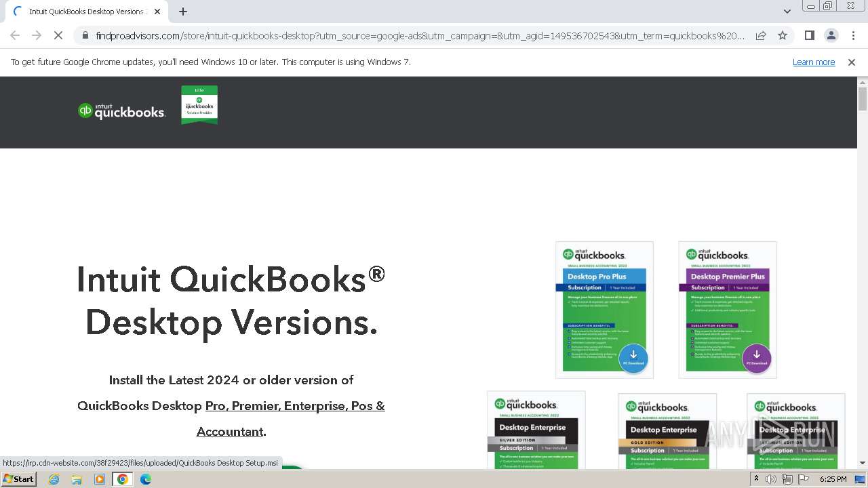Open the volume control in tray

771,479
